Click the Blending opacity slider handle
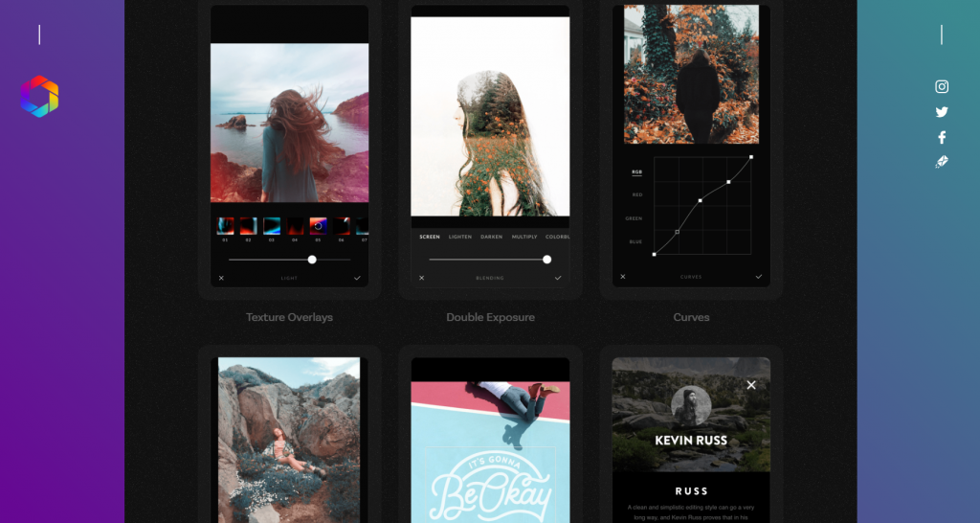 pos(546,260)
